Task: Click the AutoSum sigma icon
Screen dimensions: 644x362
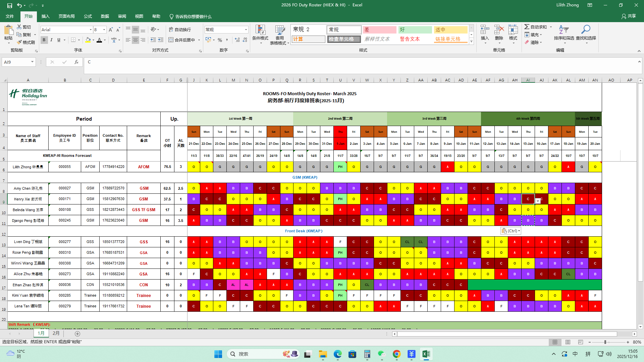Action: (527, 27)
